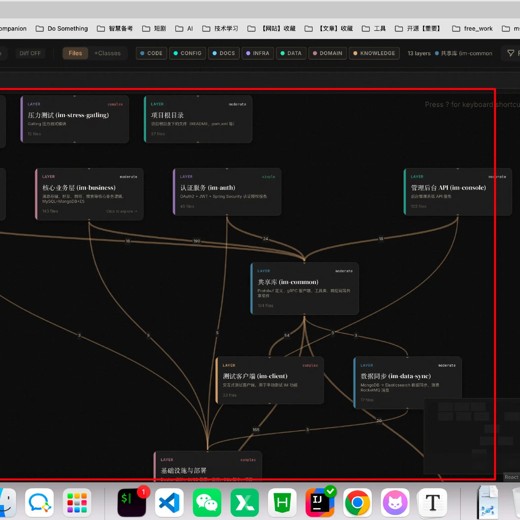520x520 pixels.
Task: Select the 项目根目录 layer node
Action: 198,119
